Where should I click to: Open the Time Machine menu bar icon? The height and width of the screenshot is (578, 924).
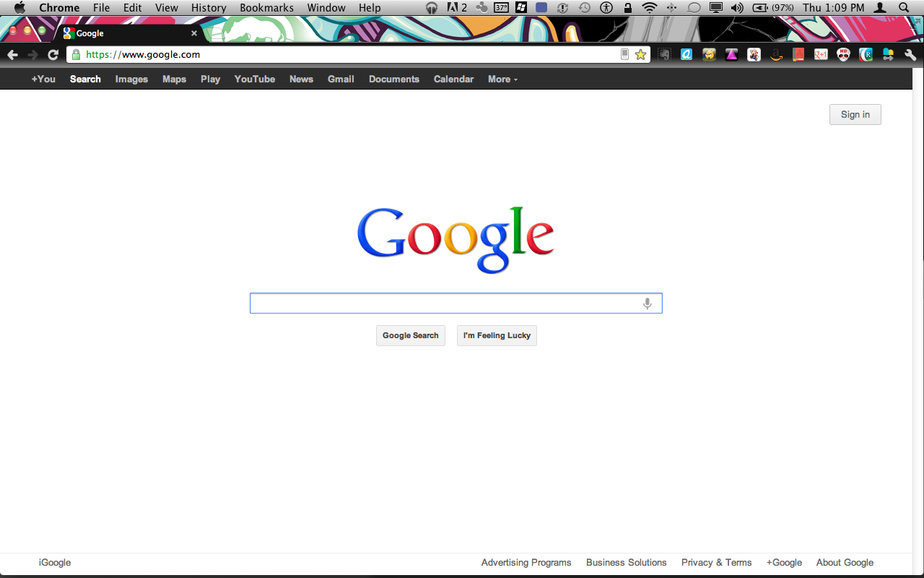click(585, 8)
